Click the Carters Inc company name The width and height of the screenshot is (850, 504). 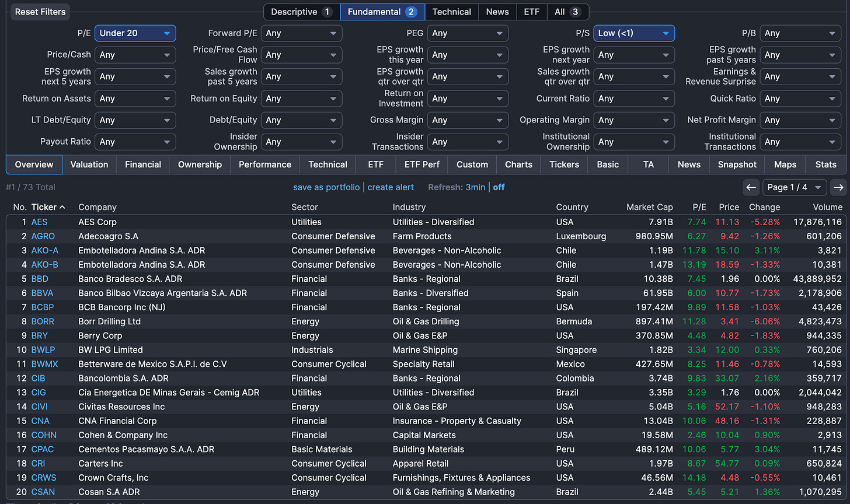[x=100, y=463]
